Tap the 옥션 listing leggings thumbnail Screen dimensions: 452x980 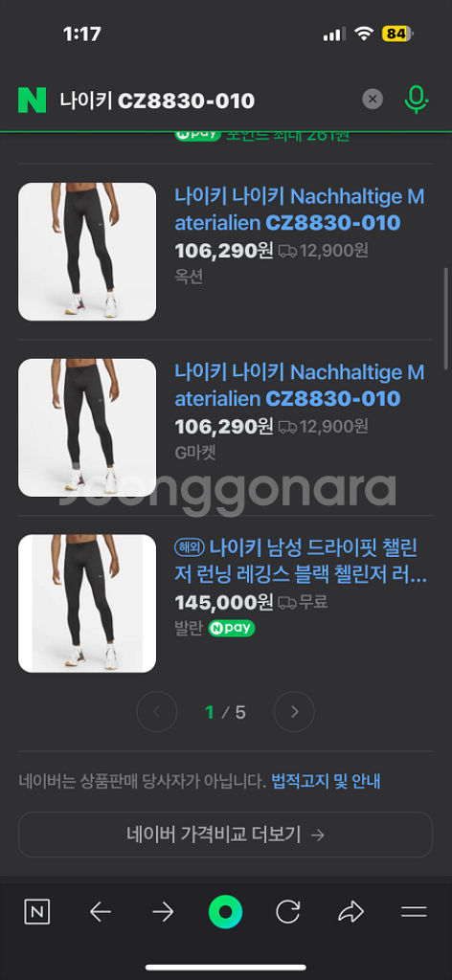pos(87,252)
